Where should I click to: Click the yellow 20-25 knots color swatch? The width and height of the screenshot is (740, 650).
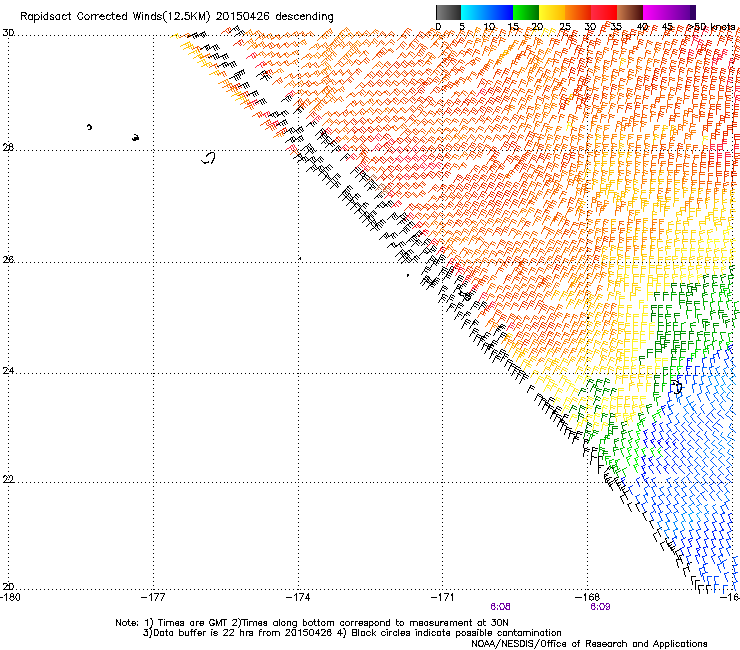point(552,12)
